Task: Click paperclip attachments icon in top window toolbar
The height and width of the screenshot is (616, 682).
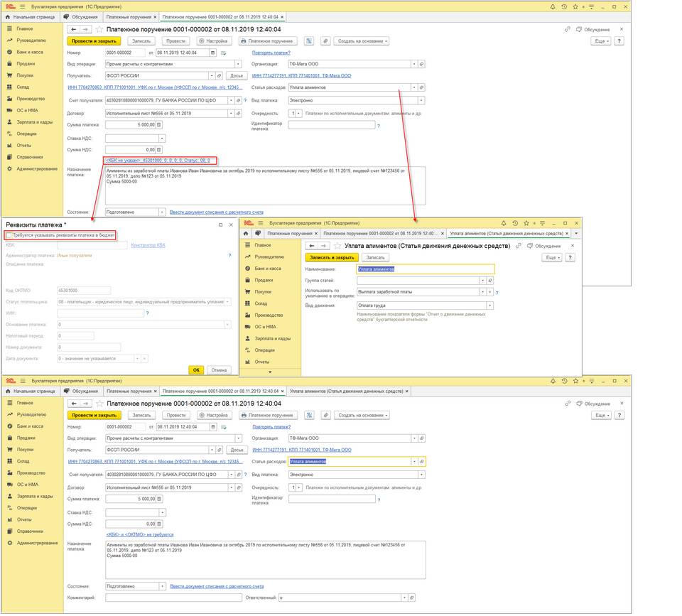Action: pos(325,40)
